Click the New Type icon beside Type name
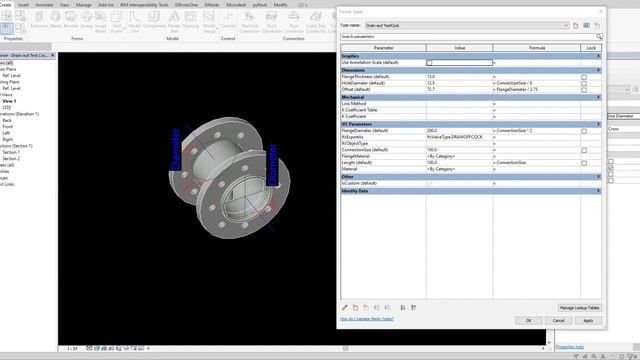This screenshot has height=360, width=640. point(576,25)
